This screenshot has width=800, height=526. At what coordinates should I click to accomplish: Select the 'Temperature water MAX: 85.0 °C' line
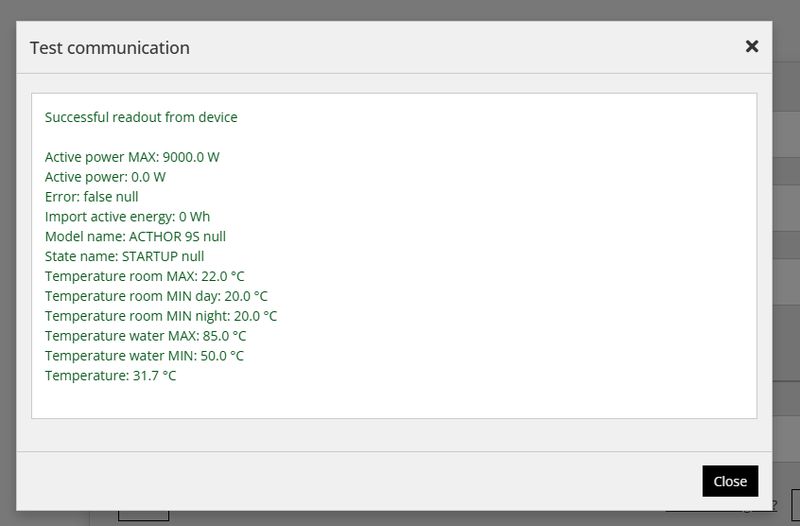point(145,336)
